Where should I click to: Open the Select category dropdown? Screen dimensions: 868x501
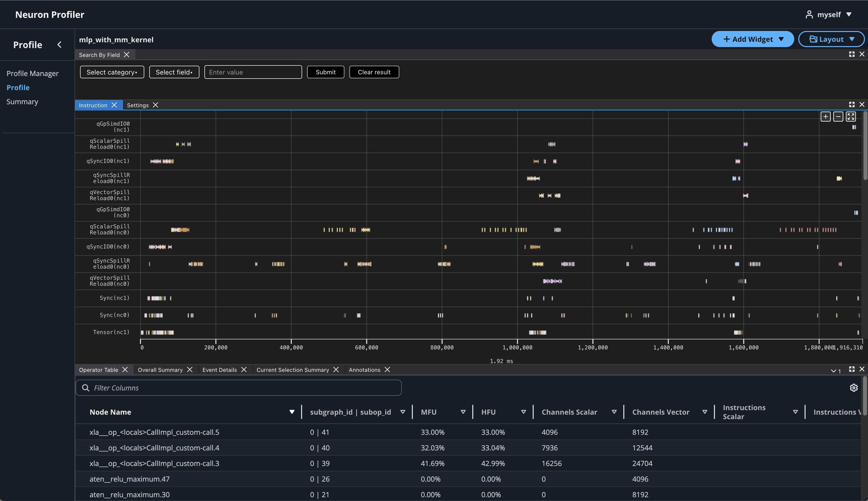click(x=112, y=72)
